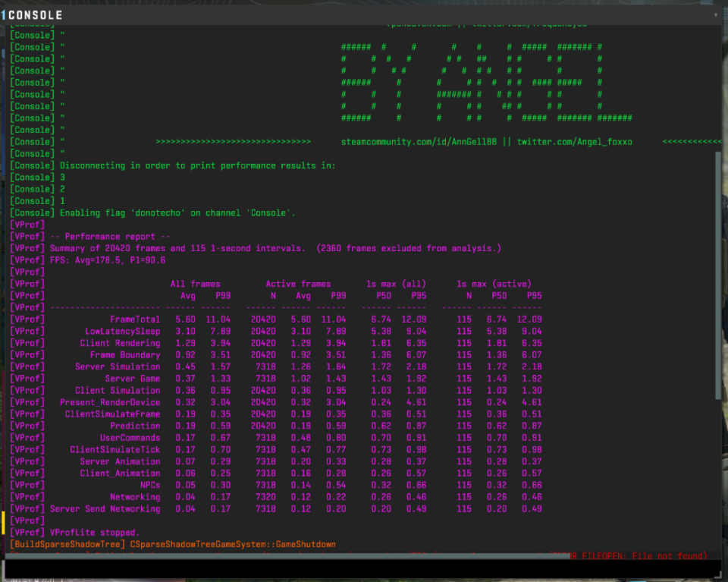
Task: Click Present_RenderDevice's 1s max (all) P50 value 0.24
Action: (381, 402)
